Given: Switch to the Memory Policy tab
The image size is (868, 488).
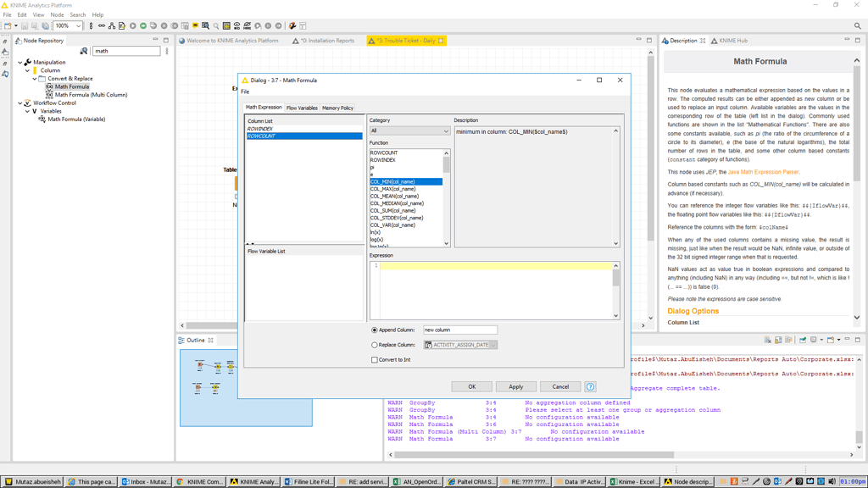Looking at the screenshot, I should [x=337, y=108].
